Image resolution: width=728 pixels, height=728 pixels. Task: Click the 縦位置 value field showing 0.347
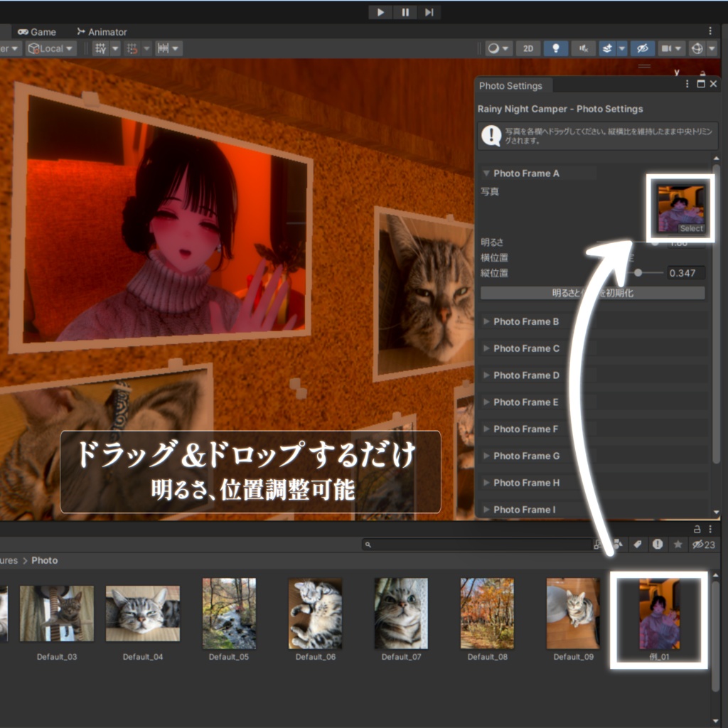(686, 273)
